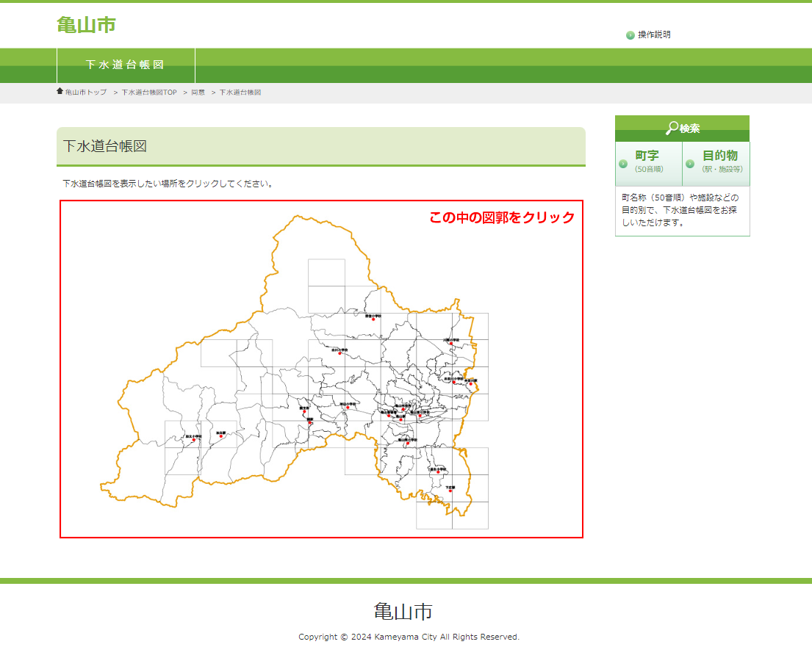This screenshot has height=658, width=812.
Task: Click the green arrow icon beside 町字
Action: (622, 163)
